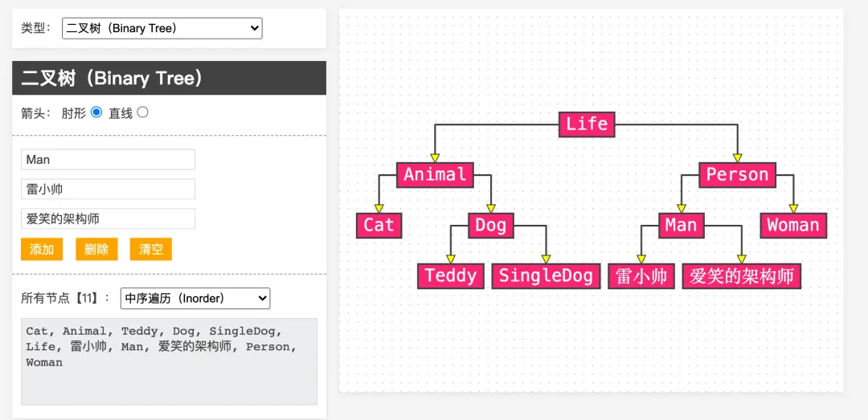
Task: Focus the input field containing Man
Action: [108, 159]
